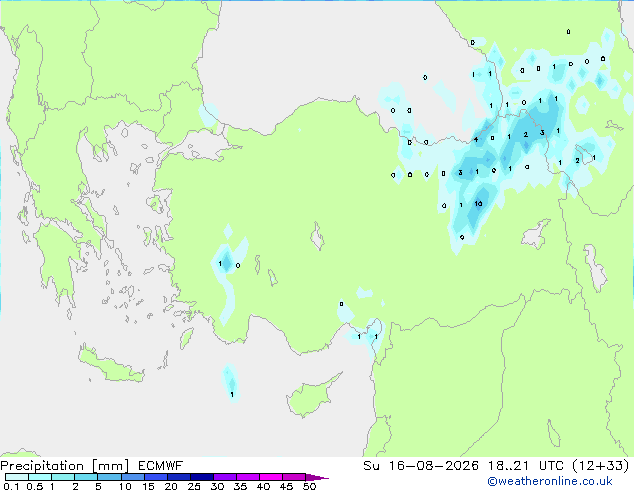Pick the 15 to 20 mm legend swatch
This screenshot has width=634, height=490.
tap(155, 477)
